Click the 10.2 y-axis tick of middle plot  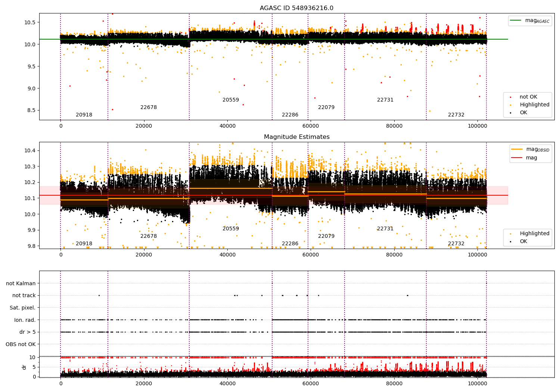(30, 182)
